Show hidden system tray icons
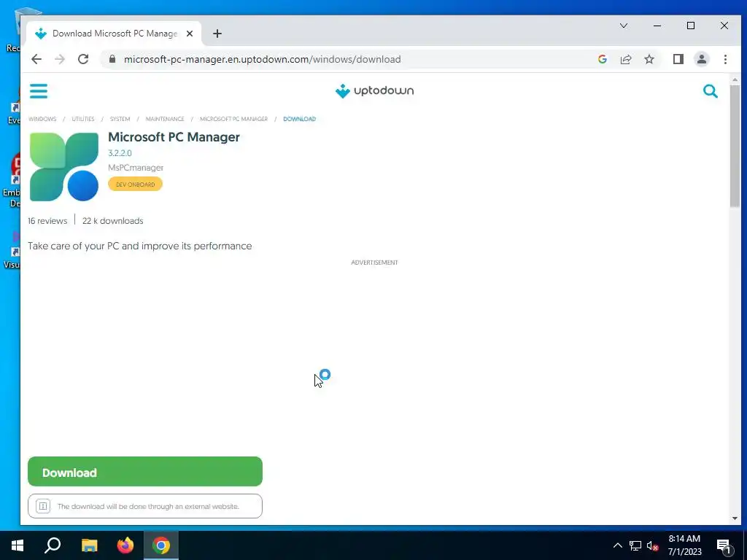This screenshot has width=747, height=560. 617,545
